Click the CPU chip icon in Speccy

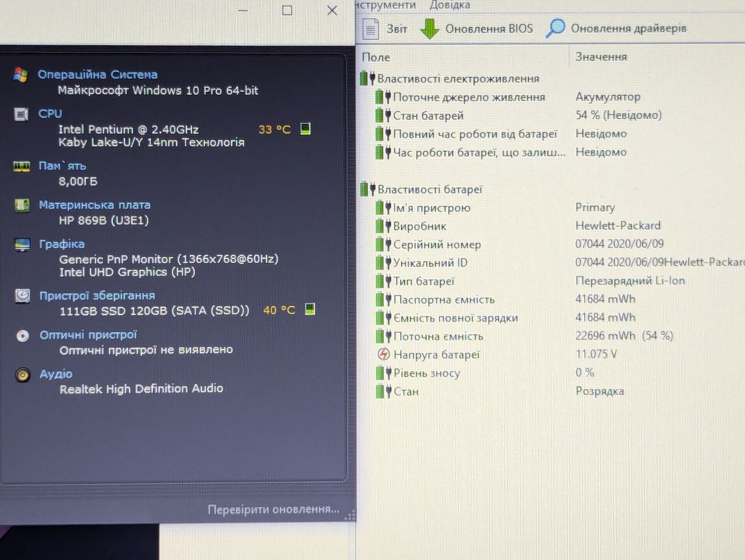[21, 115]
